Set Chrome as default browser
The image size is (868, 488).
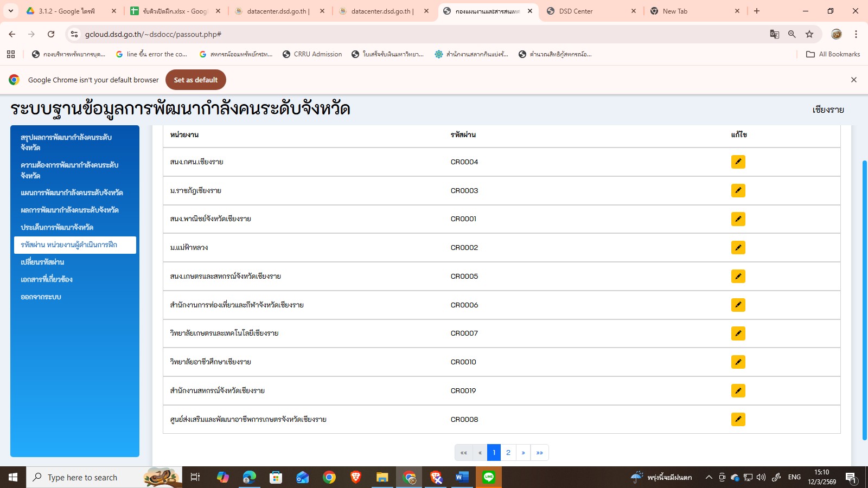(x=195, y=80)
